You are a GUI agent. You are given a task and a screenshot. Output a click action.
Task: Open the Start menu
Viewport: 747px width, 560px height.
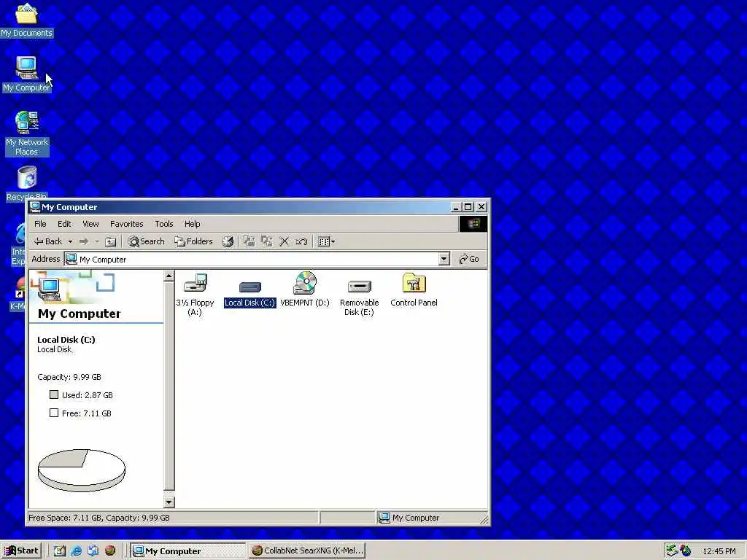21,551
